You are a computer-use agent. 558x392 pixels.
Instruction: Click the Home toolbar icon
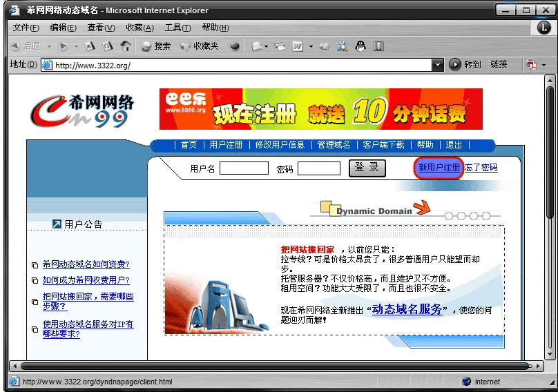point(125,46)
